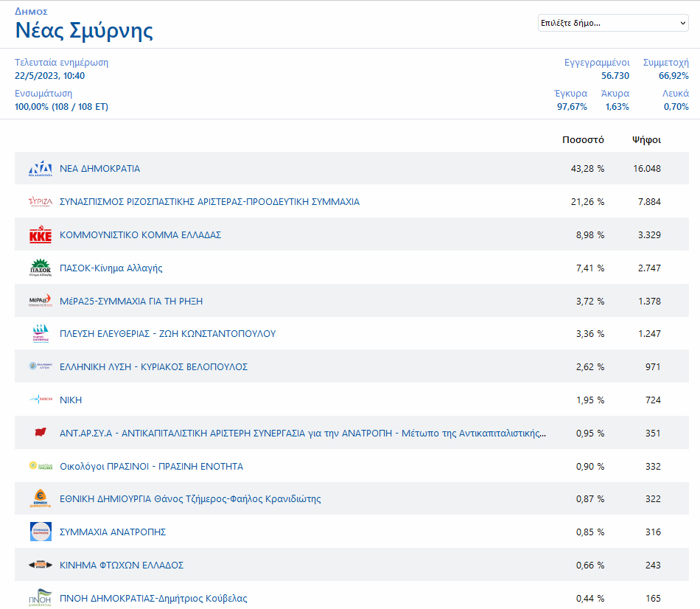Click the ΠΝΟΗ ΔΗΜΟΚΡΑΤΙΑΣ-Δημήτριος Κούβελας link
Viewport: 700px width, 609px height.
pos(153,599)
